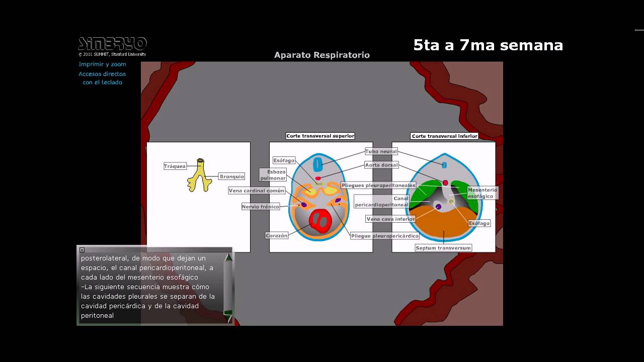The image size is (644, 362).
Task: Click the Mesenterio esofágico label
Action: tap(482, 193)
